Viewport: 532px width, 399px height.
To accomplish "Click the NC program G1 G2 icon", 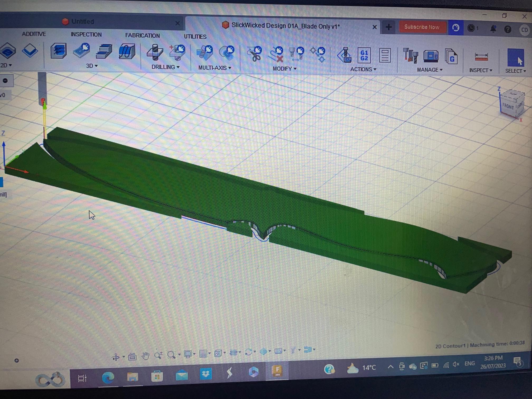I will point(364,55).
